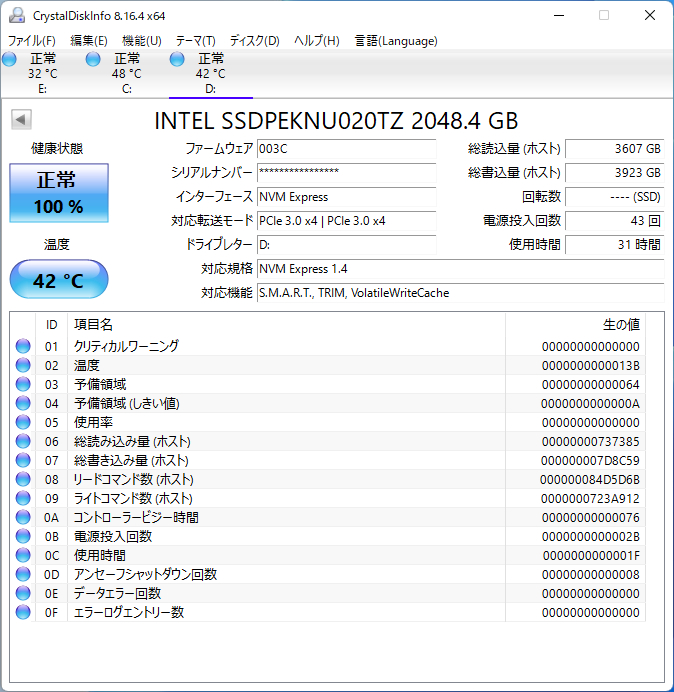The width and height of the screenshot is (674, 692).
Task: Open the 機能(U) menu
Action: pos(141,41)
